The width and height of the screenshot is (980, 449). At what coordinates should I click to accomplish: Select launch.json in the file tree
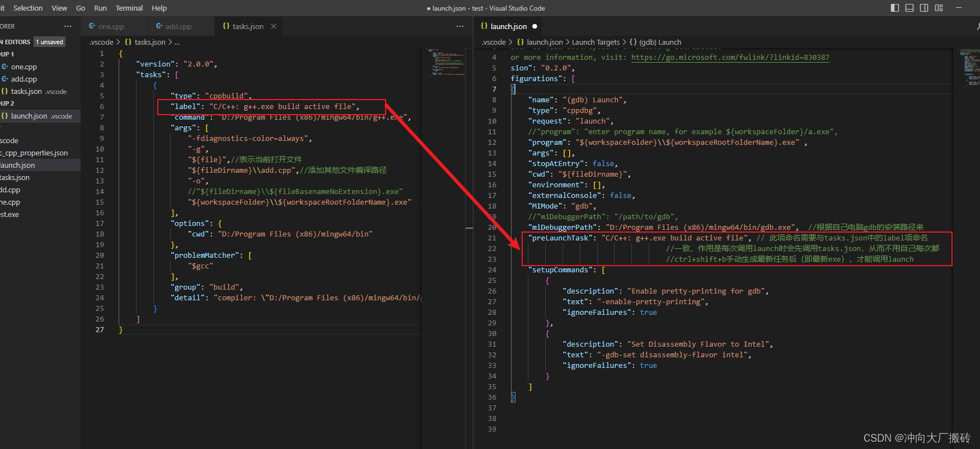[40, 165]
